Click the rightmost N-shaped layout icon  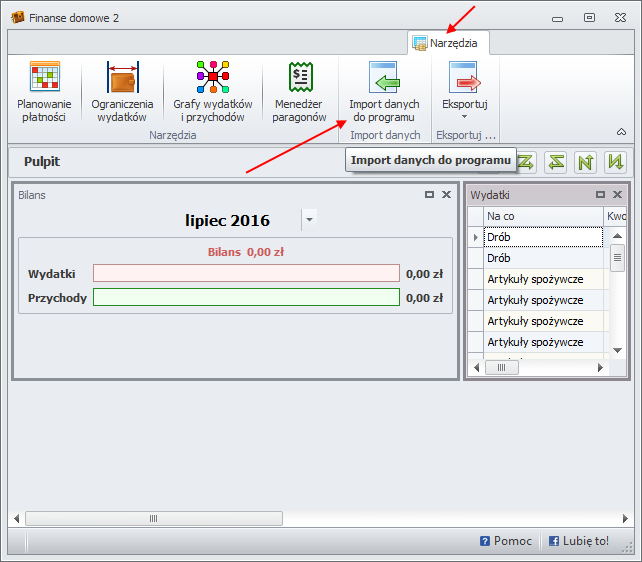click(x=615, y=161)
